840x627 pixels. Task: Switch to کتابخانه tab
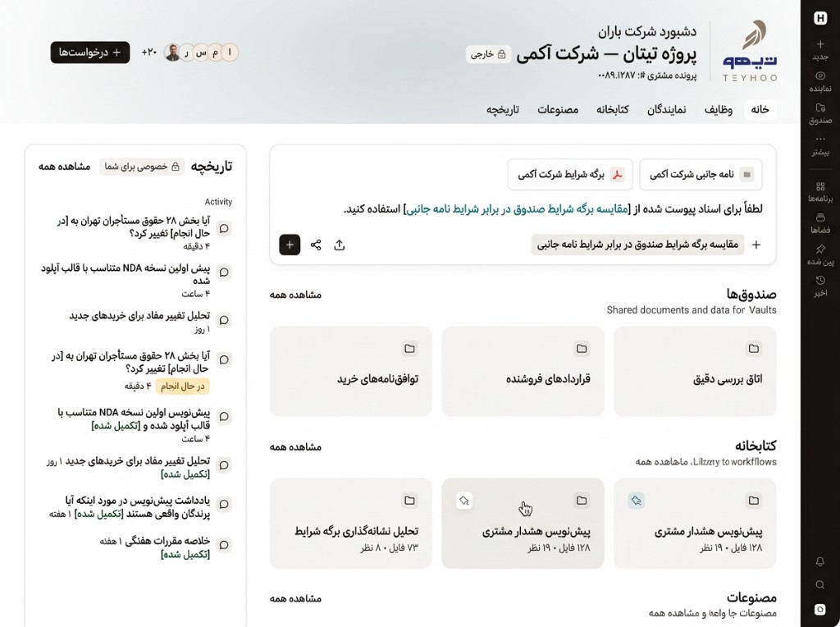tap(612, 109)
